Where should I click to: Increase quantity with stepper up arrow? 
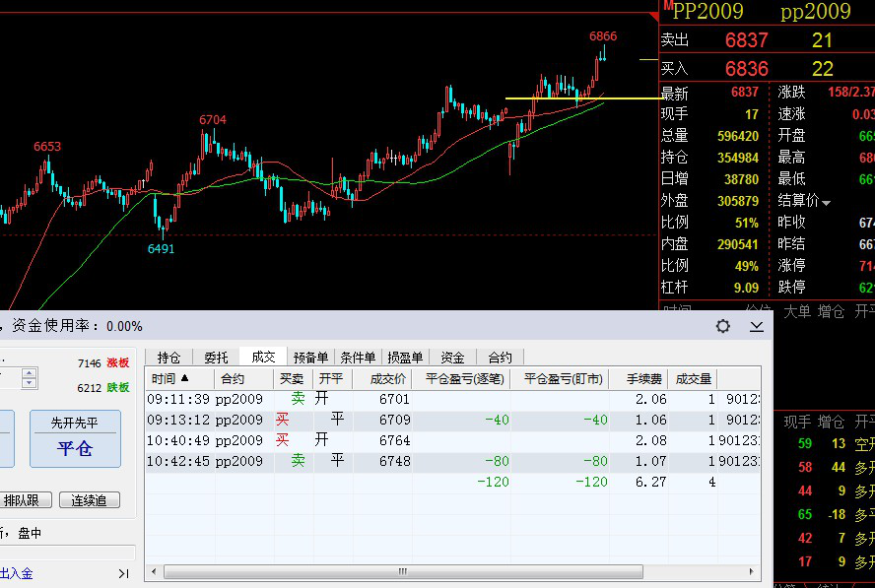coord(29,372)
